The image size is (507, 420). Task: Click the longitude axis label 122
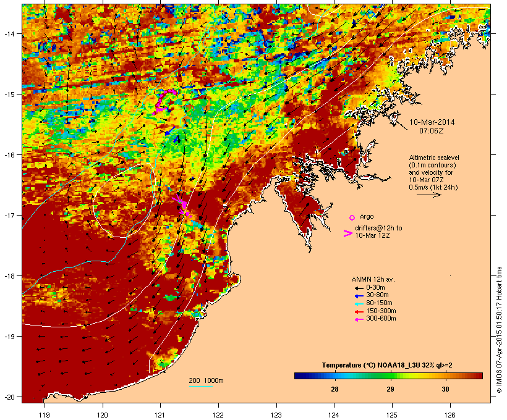(218, 415)
